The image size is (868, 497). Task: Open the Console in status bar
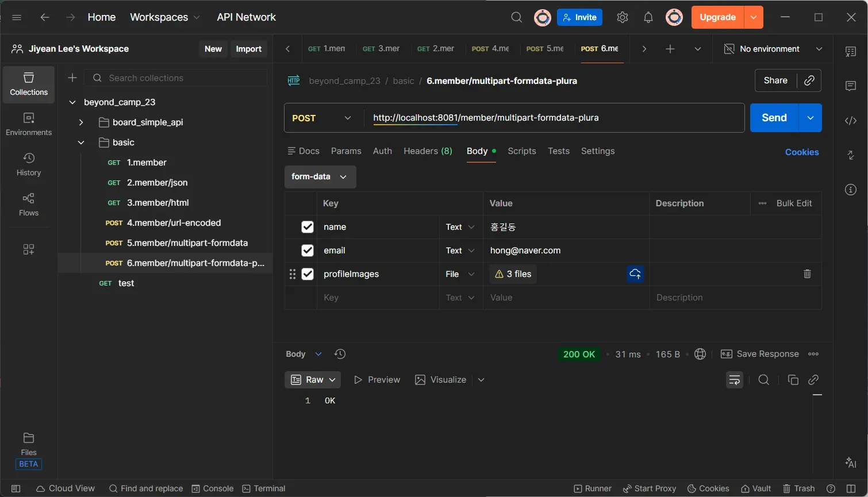212,488
